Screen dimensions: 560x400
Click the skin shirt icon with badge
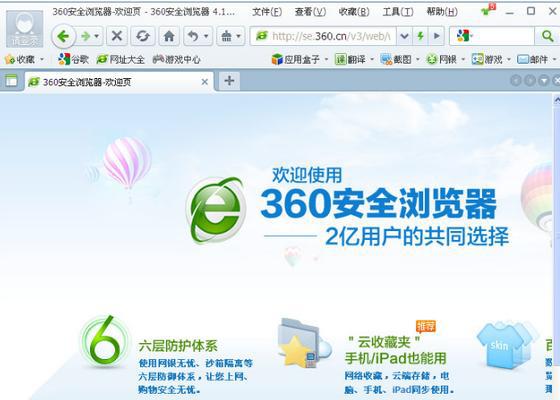pyautogui.click(x=488, y=10)
